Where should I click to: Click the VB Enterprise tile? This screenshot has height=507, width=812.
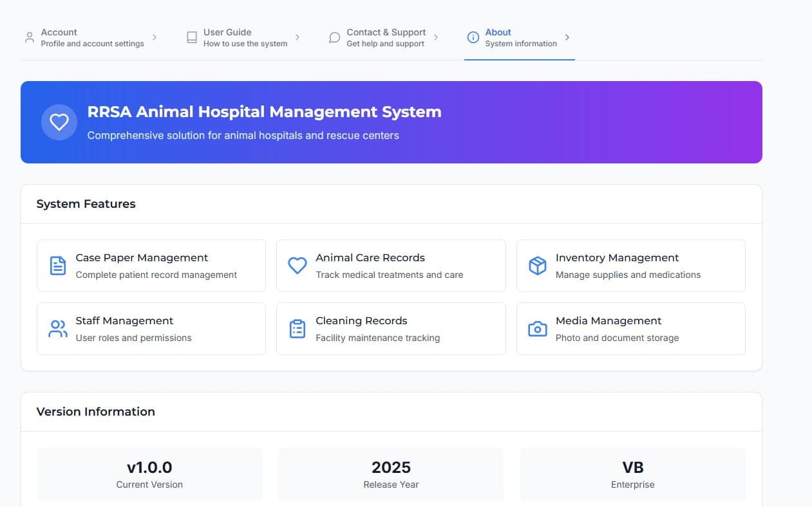click(633, 474)
